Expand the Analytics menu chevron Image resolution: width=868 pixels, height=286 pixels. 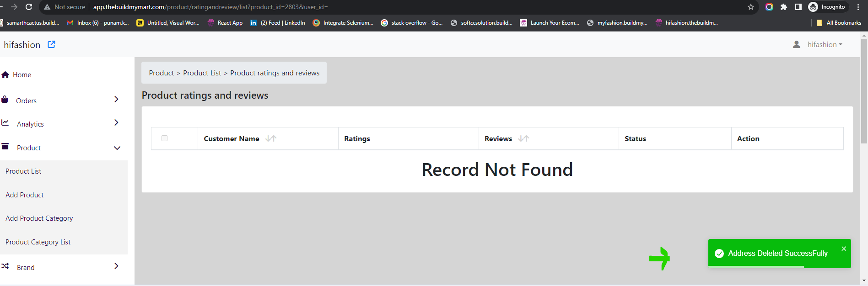pos(116,122)
